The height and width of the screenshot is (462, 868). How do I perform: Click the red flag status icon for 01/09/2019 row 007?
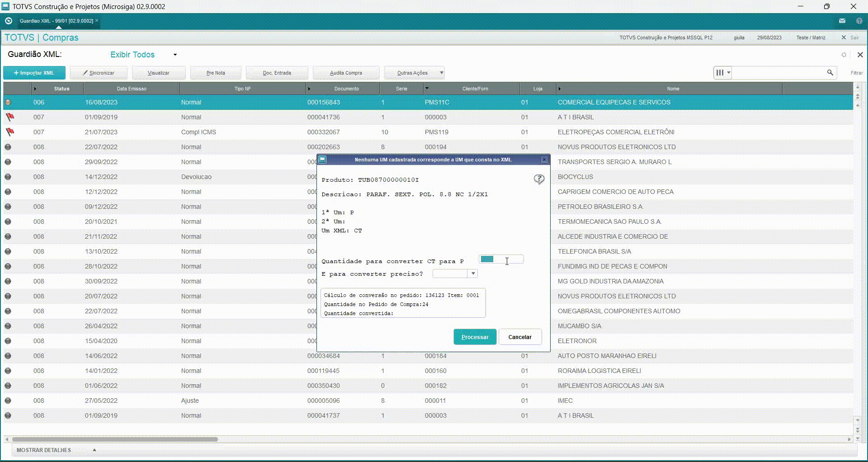click(9, 117)
